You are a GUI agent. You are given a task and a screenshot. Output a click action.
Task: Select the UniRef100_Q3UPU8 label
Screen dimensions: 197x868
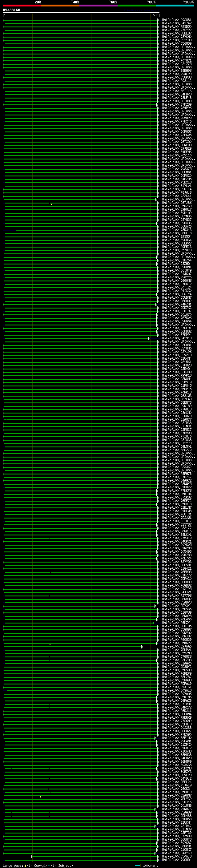(x=176, y=78)
